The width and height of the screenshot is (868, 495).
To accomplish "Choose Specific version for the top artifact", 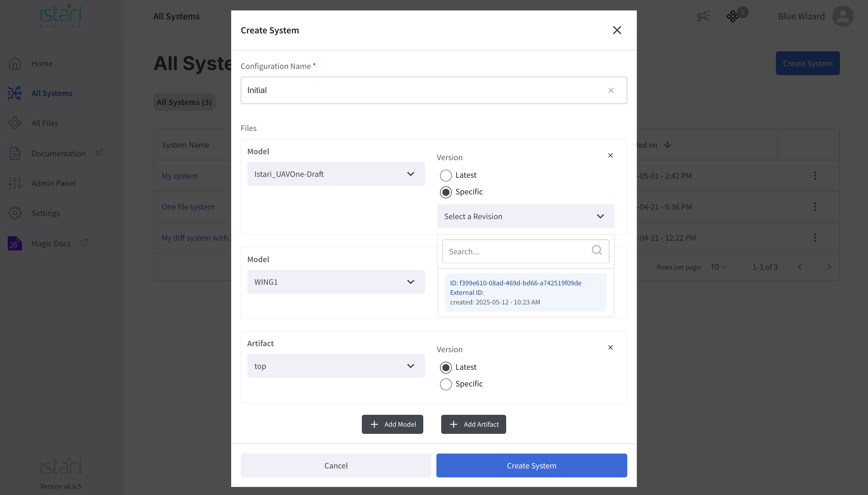I will 446,384.
